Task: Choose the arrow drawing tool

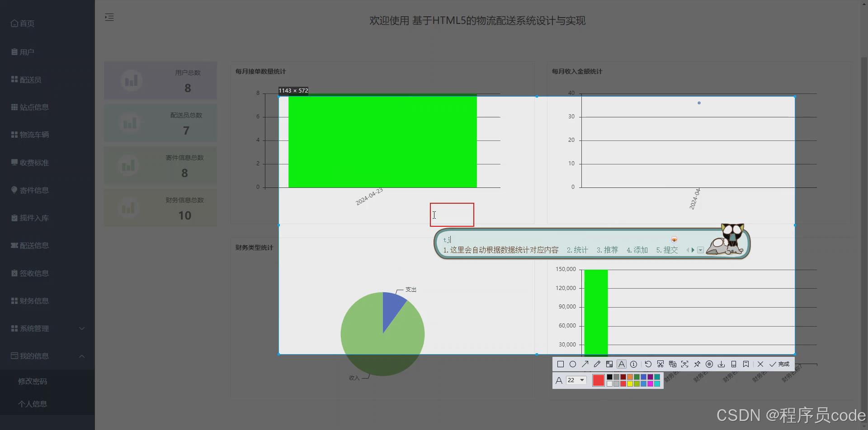Action: pyautogui.click(x=585, y=364)
